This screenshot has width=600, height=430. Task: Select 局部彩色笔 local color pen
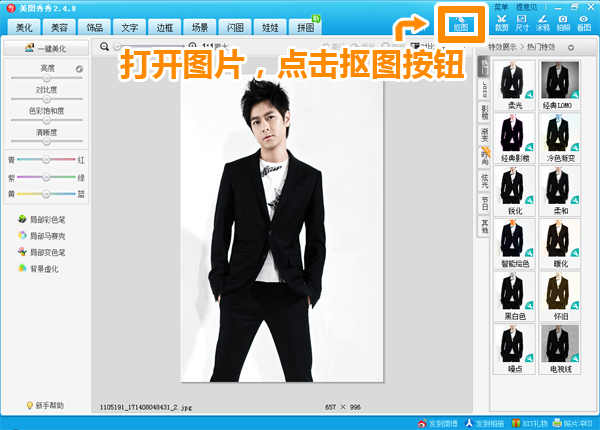42,219
